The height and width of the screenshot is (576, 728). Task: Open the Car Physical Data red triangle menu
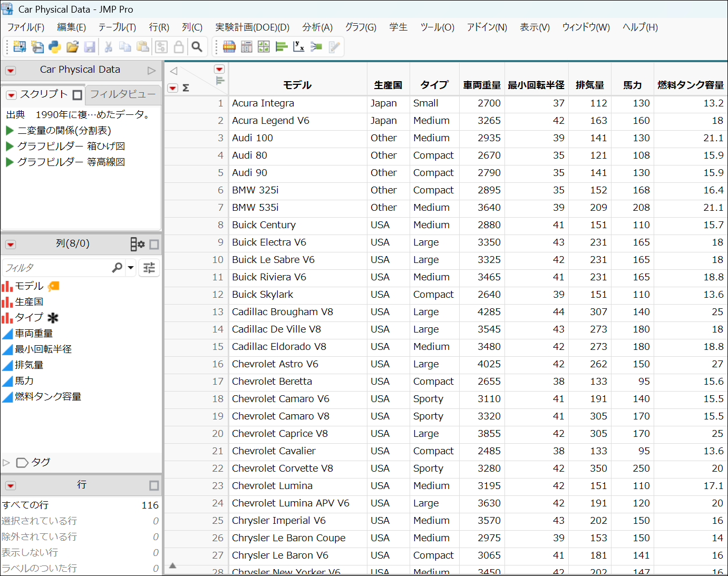click(11, 70)
